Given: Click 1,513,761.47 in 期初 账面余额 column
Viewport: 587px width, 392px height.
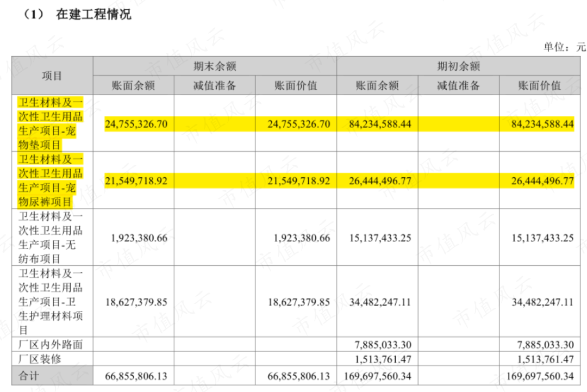Looking at the screenshot, I should 383,359.
